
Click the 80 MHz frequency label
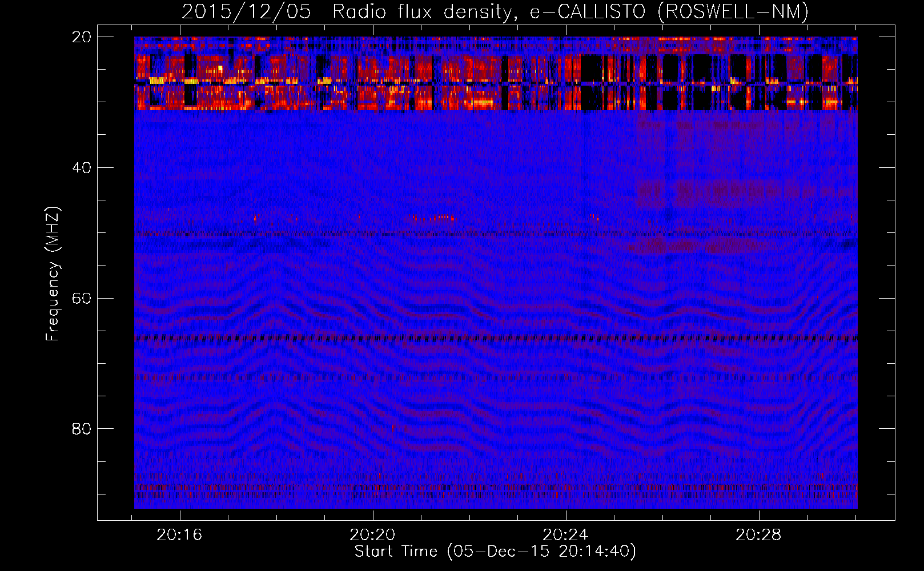click(82, 428)
